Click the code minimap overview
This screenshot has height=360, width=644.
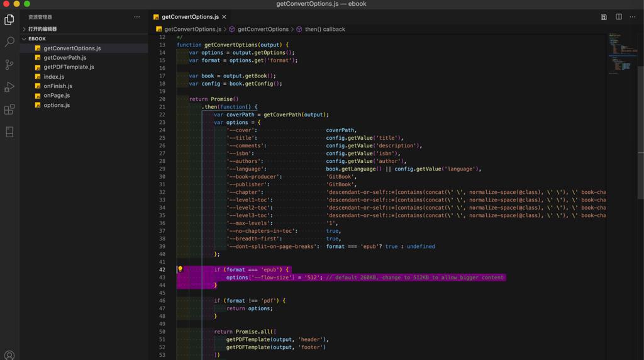[x=622, y=53]
